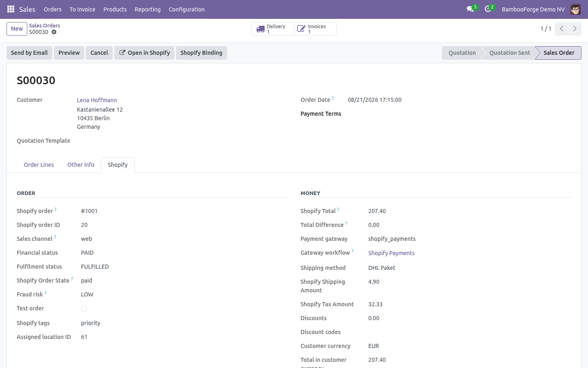Open the Lena Hoffmann customer link
The image size is (588, 368).
point(97,100)
